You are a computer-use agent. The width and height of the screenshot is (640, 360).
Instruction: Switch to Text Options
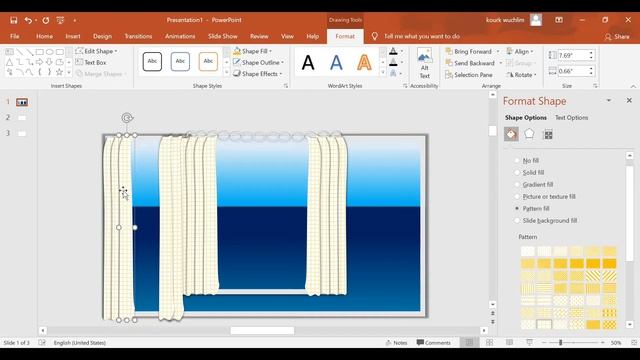point(571,118)
